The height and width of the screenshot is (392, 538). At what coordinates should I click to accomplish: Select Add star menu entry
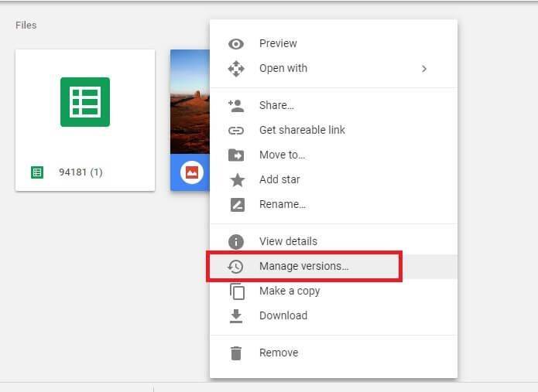(334, 179)
